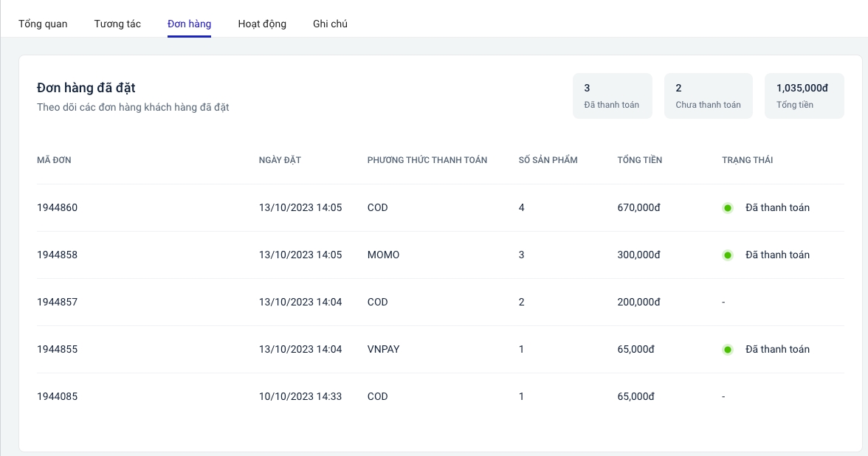This screenshot has height=456, width=868.
Task: Open order code 1944858
Action: click(x=58, y=255)
